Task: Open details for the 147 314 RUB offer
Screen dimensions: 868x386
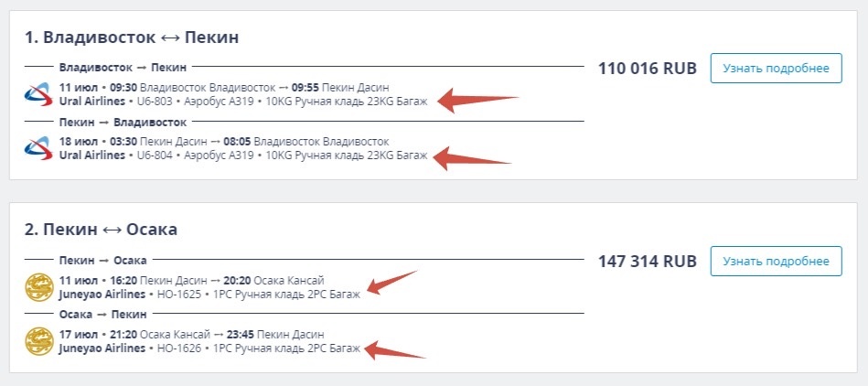Action: [x=777, y=261]
